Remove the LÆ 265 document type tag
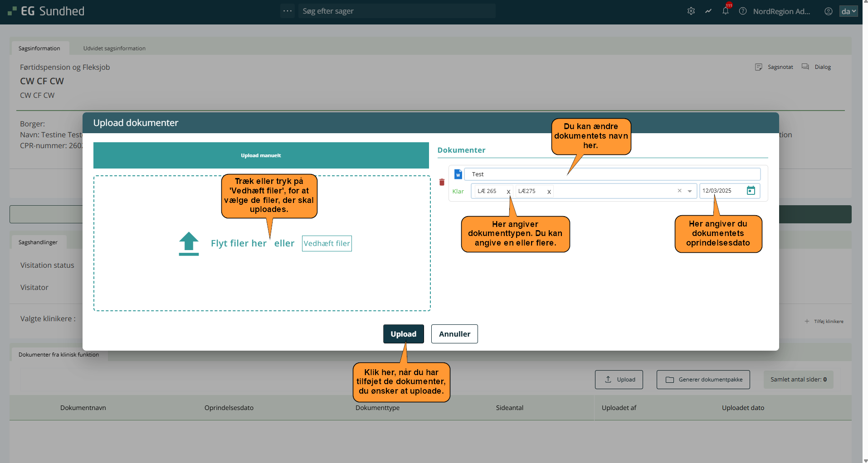 click(x=508, y=192)
